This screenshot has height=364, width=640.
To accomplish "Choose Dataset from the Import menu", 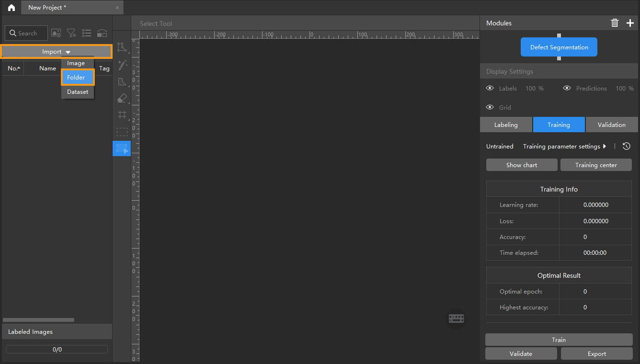I will coord(77,91).
